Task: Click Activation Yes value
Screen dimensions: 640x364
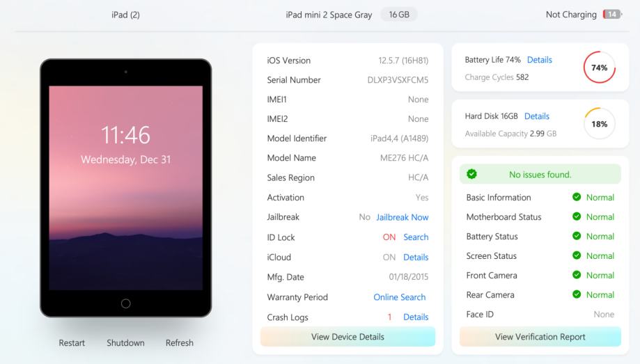Action: [422, 198]
